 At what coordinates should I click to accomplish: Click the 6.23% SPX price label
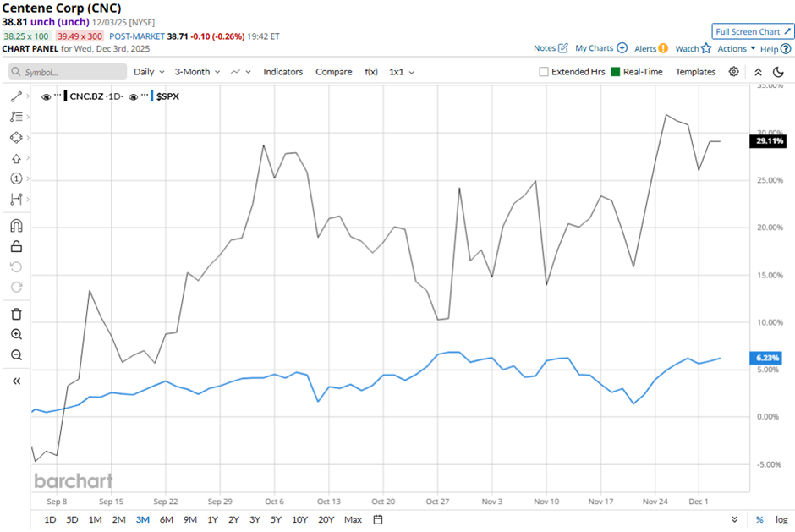[765, 358]
